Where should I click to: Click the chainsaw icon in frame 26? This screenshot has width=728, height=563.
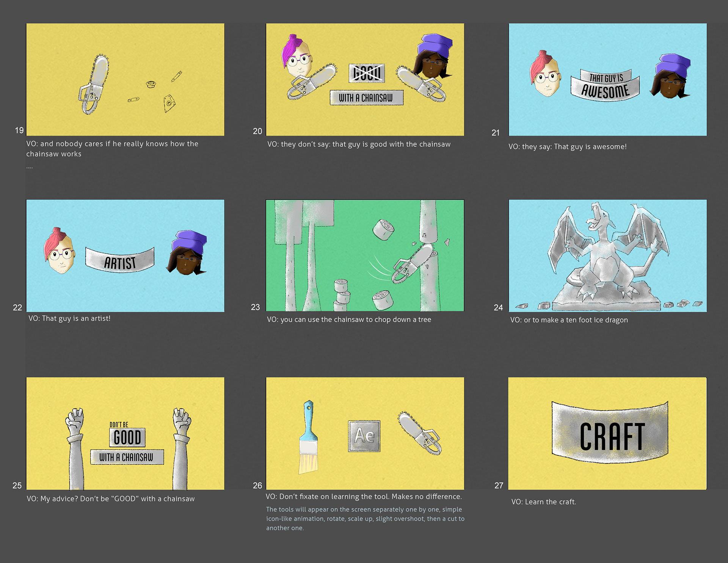pos(420,433)
